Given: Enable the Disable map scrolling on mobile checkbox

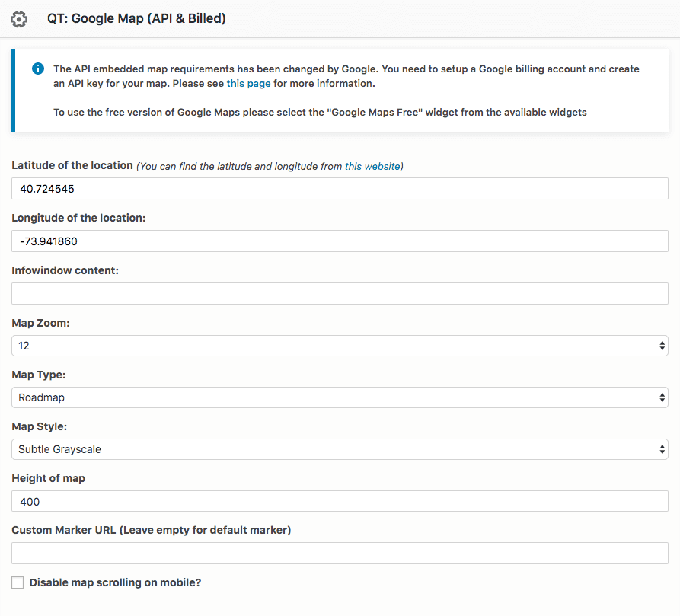Looking at the screenshot, I should [x=18, y=582].
